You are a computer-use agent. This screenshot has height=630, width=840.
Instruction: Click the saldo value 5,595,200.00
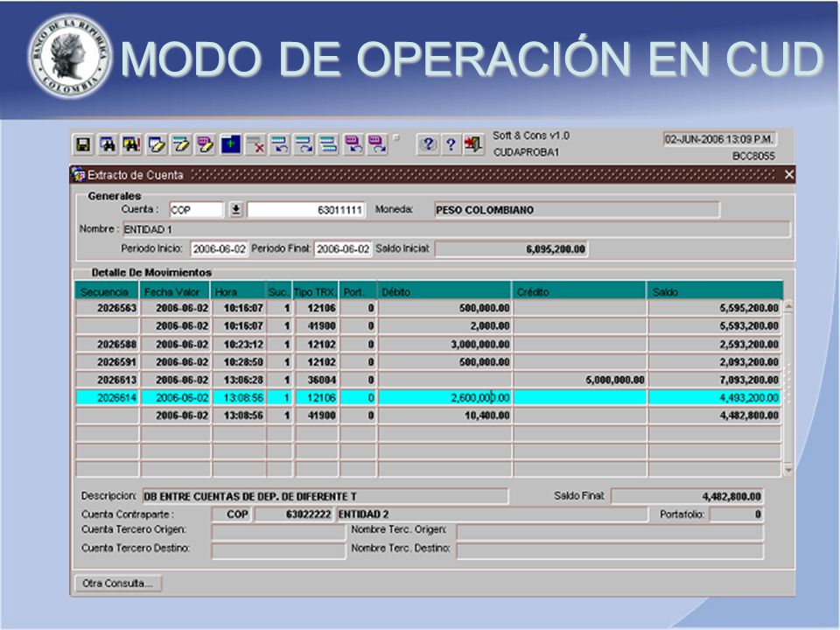[x=715, y=308]
